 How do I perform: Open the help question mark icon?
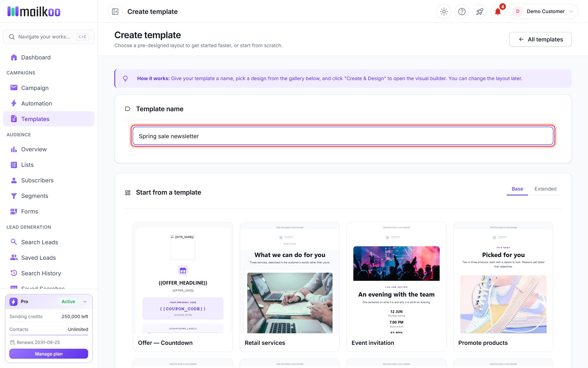coord(462,11)
